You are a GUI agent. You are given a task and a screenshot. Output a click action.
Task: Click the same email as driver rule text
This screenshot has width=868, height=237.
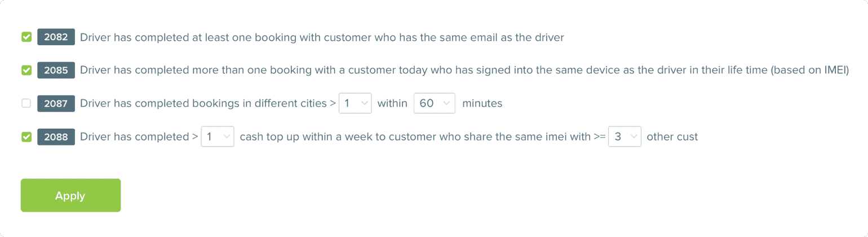click(322, 37)
